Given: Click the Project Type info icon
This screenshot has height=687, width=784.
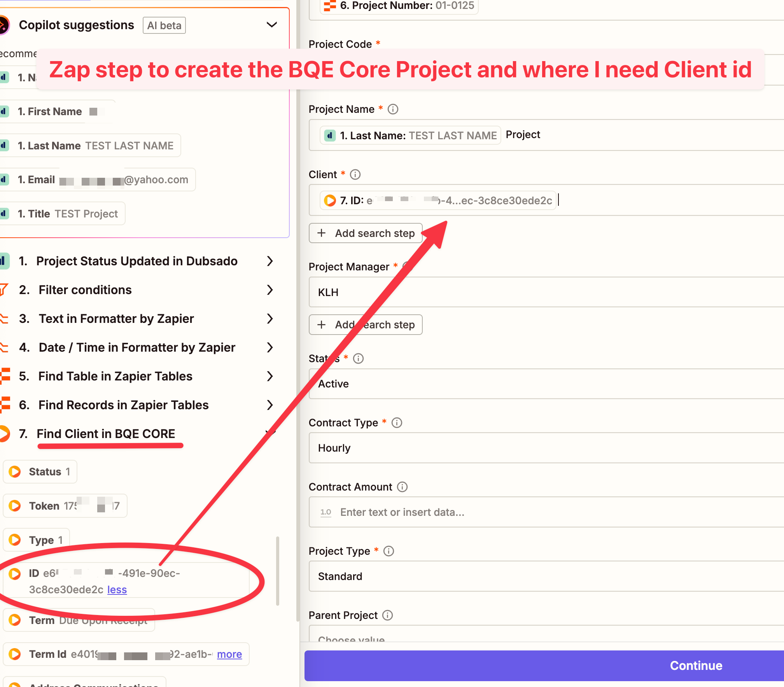Looking at the screenshot, I should pyautogui.click(x=388, y=551).
